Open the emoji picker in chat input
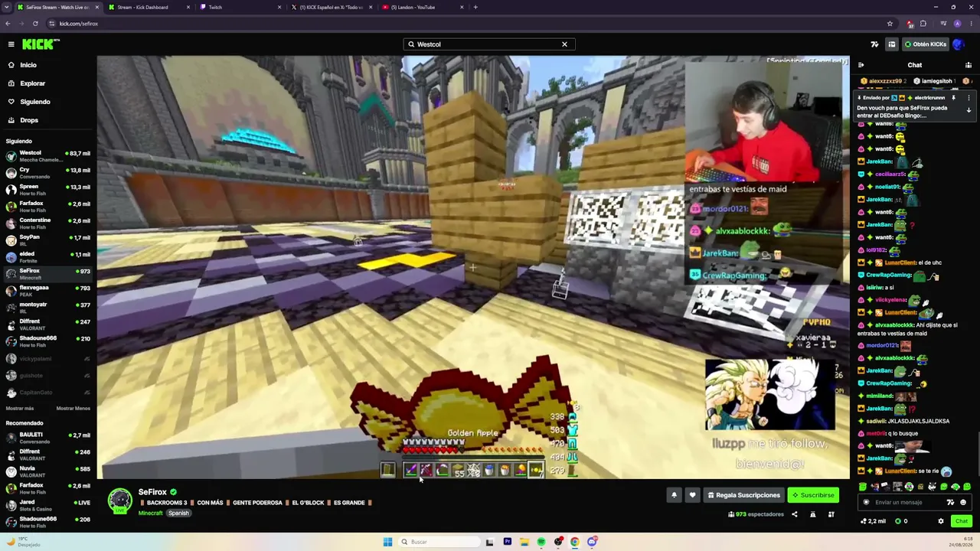The width and height of the screenshot is (980, 551). point(963,502)
